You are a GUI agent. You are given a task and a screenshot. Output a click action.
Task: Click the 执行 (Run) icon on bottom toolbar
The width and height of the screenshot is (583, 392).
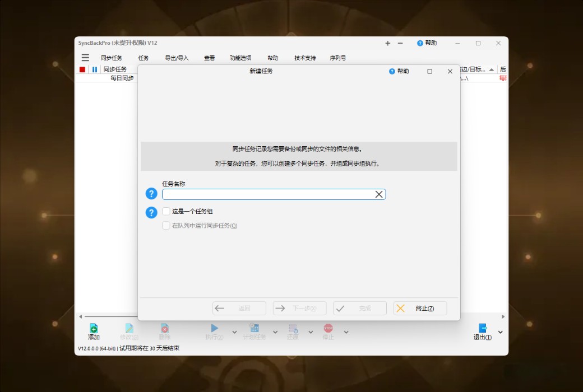point(214,328)
